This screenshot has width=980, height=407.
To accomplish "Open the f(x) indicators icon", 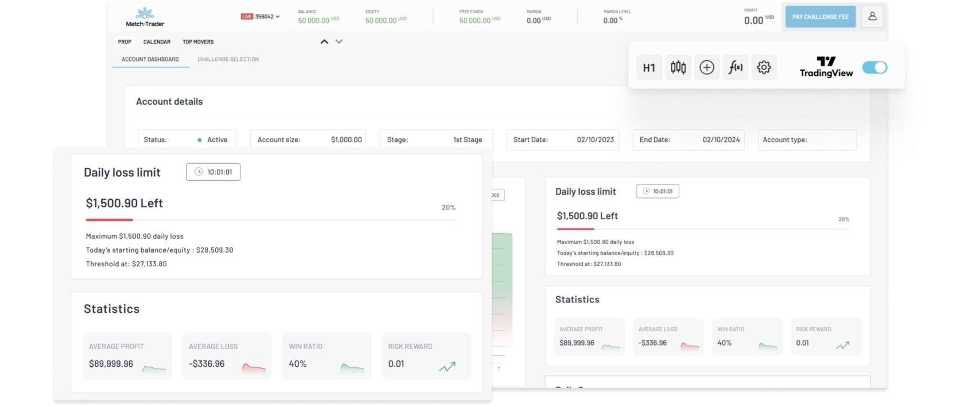I will 736,68.
